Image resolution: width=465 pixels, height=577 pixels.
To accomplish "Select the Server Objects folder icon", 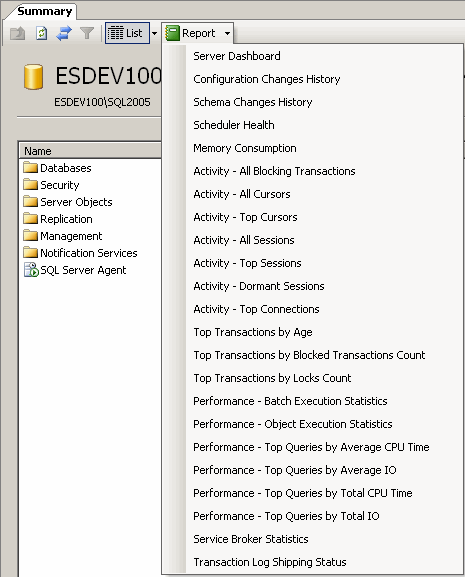I will (x=30, y=202).
